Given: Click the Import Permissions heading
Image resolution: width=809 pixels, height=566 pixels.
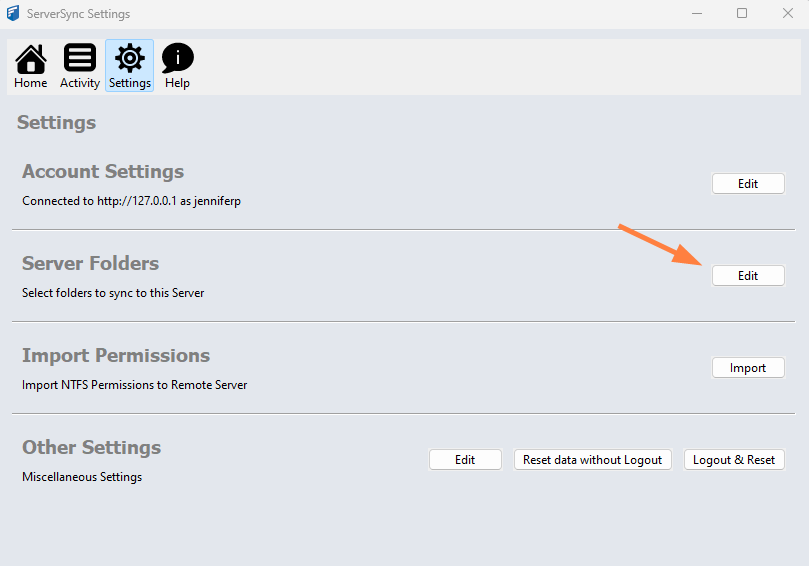Looking at the screenshot, I should (116, 356).
